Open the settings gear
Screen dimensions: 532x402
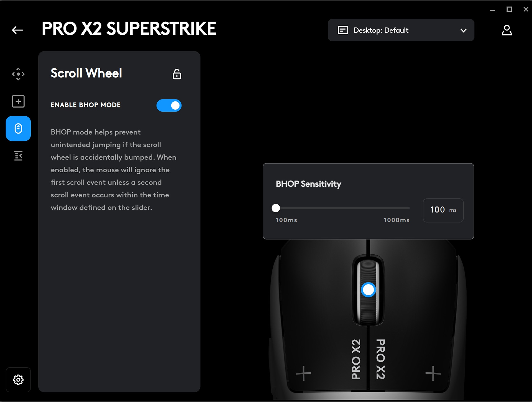click(x=18, y=380)
